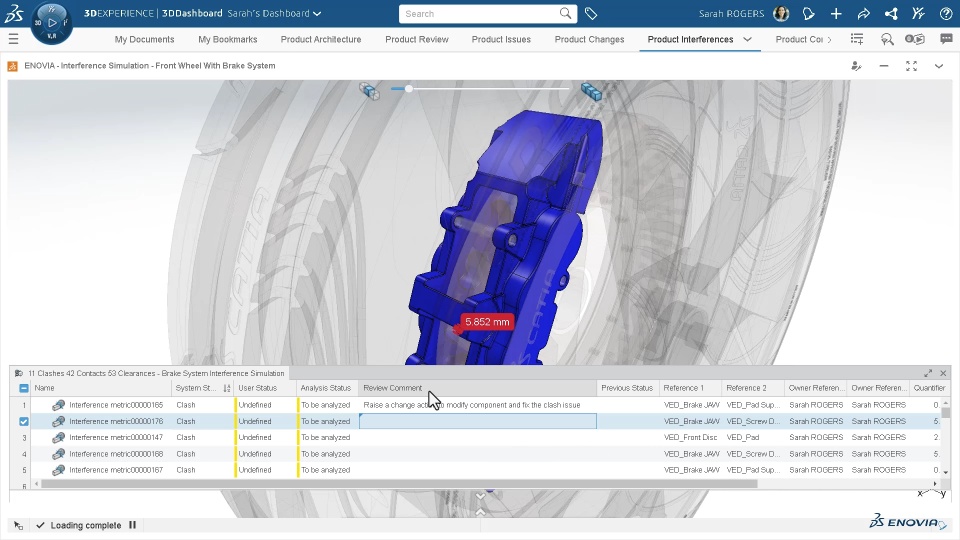Open Sarah's Dashboard dropdown

[x=274, y=13]
